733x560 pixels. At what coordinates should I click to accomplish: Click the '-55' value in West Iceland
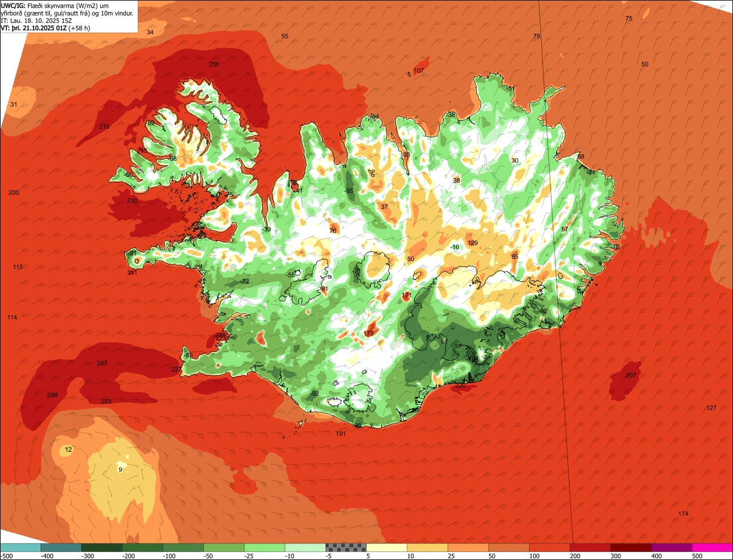point(291,275)
